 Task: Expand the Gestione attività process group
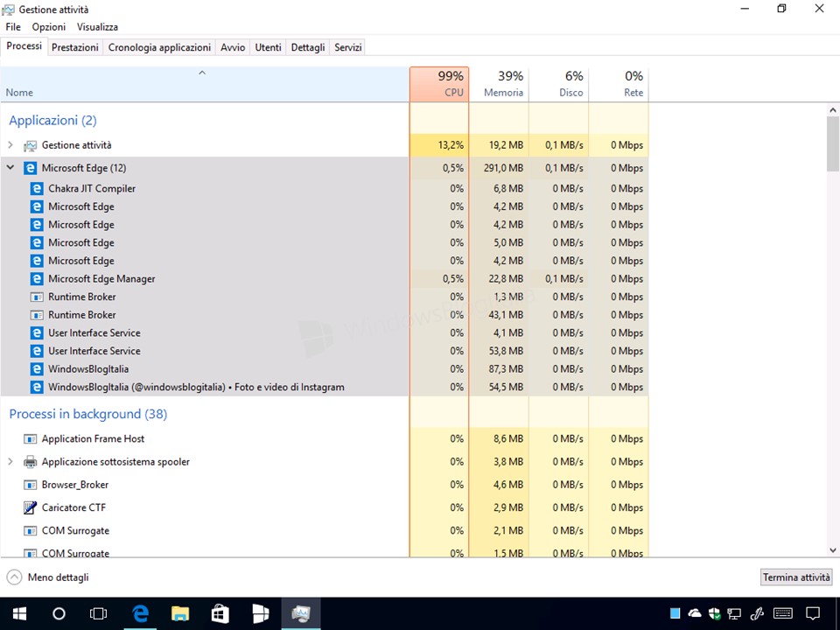(x=10, y=145)
